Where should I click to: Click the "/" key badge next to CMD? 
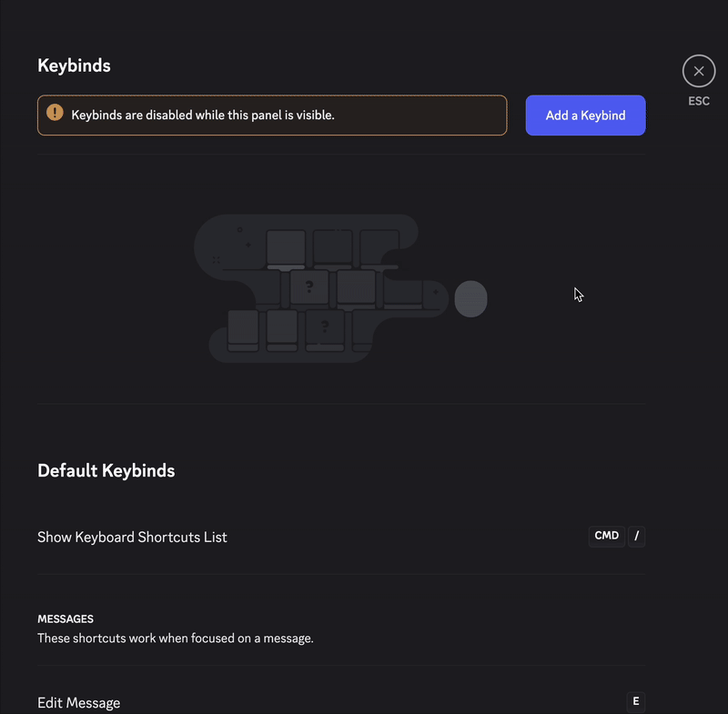point(635,536)
